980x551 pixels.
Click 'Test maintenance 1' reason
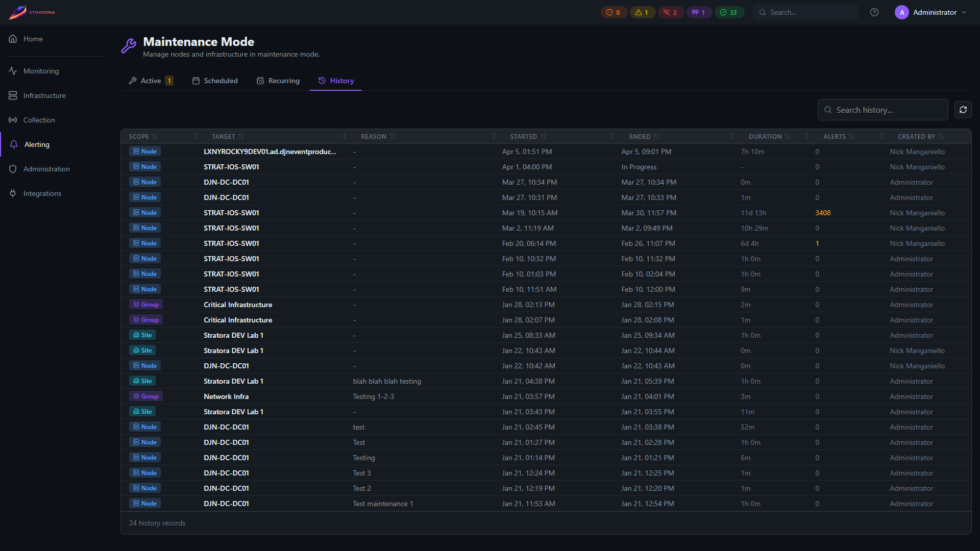pyautogui.click(x=383, y=504)
